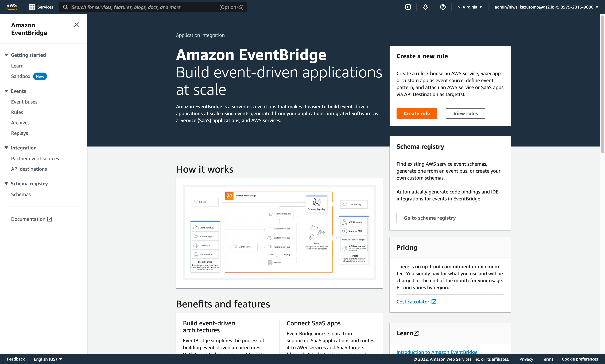Image resolution: width=605 pixels, height=364 pixels.
Task: Collapse the Events section
Action: pyautogui.click(x=6, y=91)
